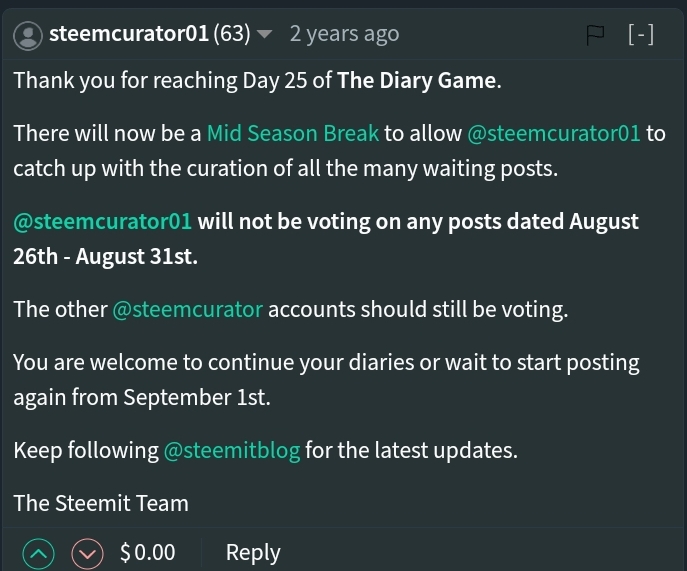Click the reputation score (63)
The image size is (687, 571).
point(231,35)
